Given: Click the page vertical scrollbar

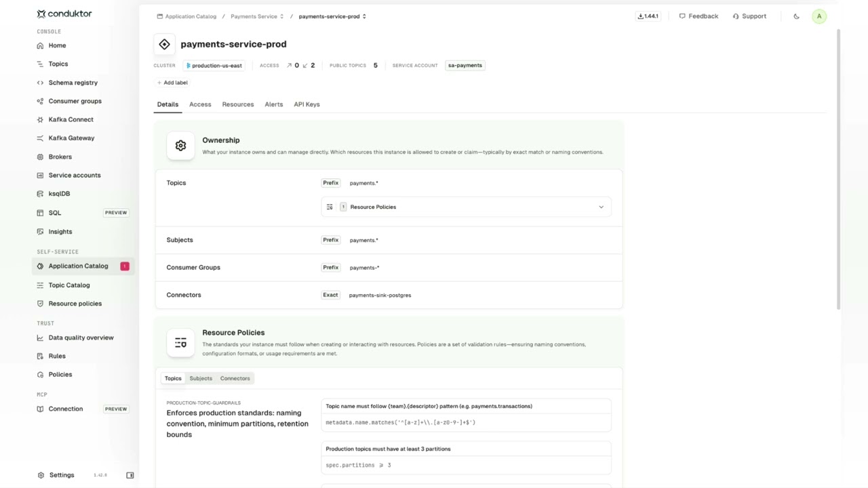Looking at the screenshot, I should [x=839, y=169].
